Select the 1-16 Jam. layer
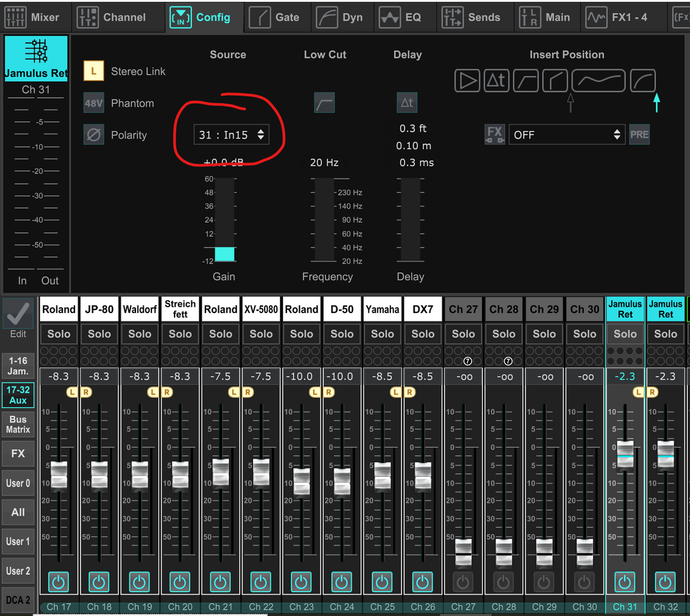The height and width of the screenshot is (616, 690). [x=18, y=366]
